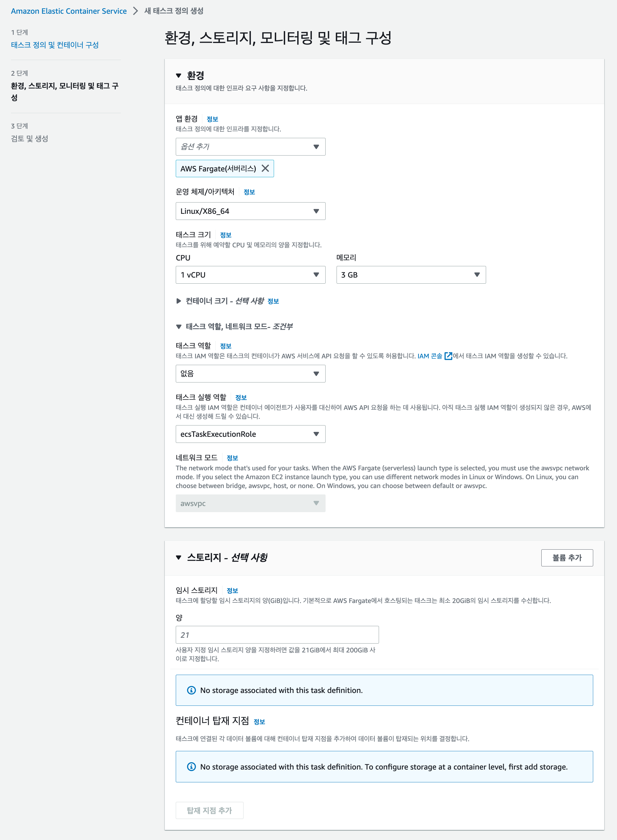617x840 pixels.
Task: Open the 1 vCPU CPU dropdown
Action: click(250, 275)
